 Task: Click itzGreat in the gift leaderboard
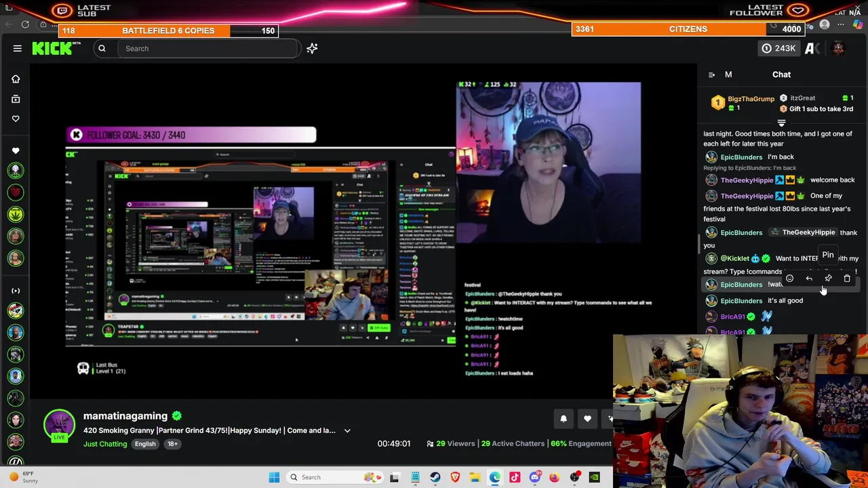pyautogui.click(x=802, y=98)
